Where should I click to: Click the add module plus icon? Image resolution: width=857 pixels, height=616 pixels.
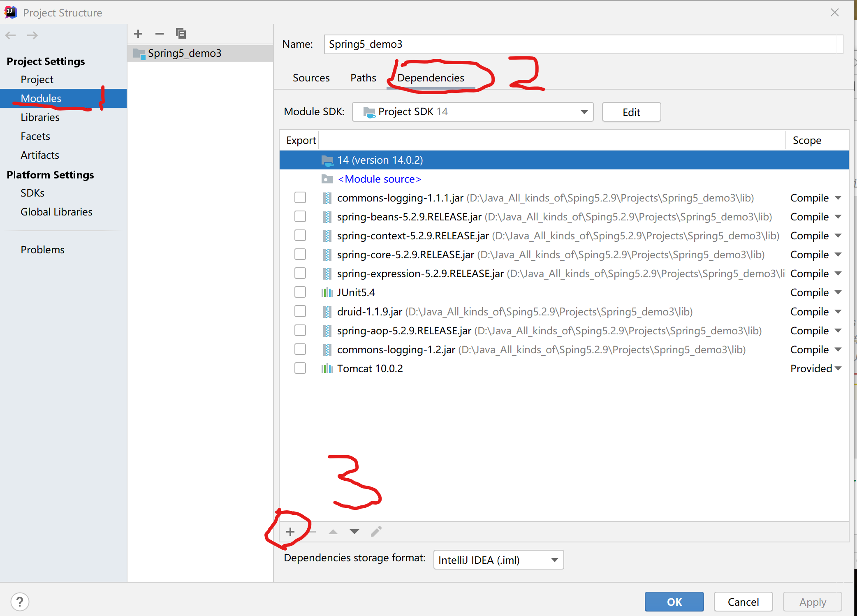138,34
